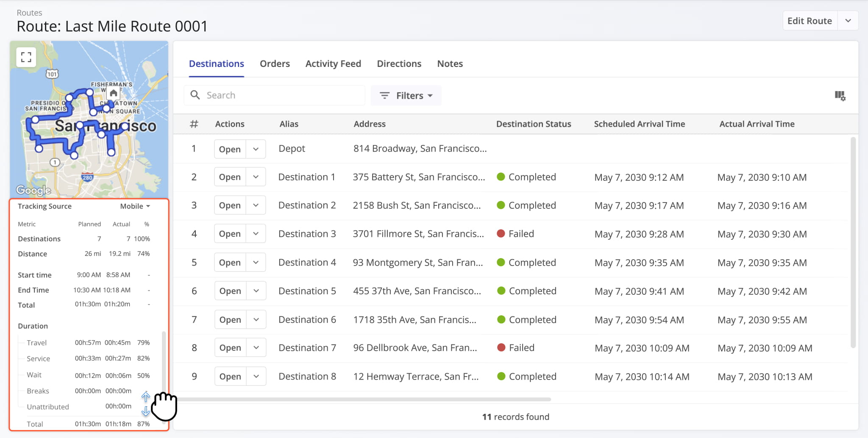Click the depot home marker on map
Image resolution: width=868 pixels, height=438 pixels.
pyautogui.click(x=113, y=93)
